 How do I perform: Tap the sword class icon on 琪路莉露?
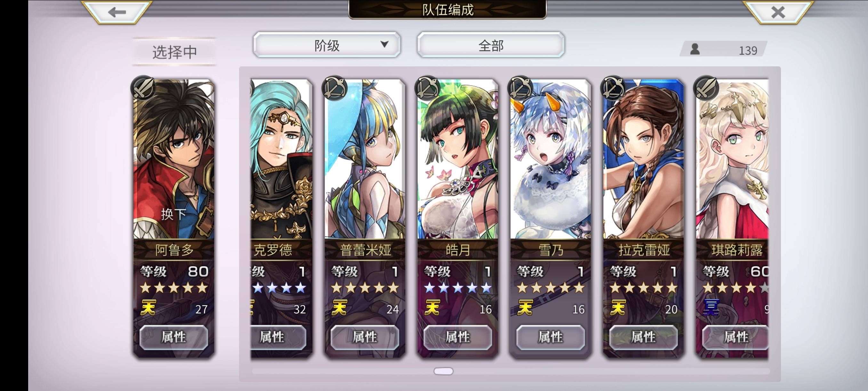706,88
